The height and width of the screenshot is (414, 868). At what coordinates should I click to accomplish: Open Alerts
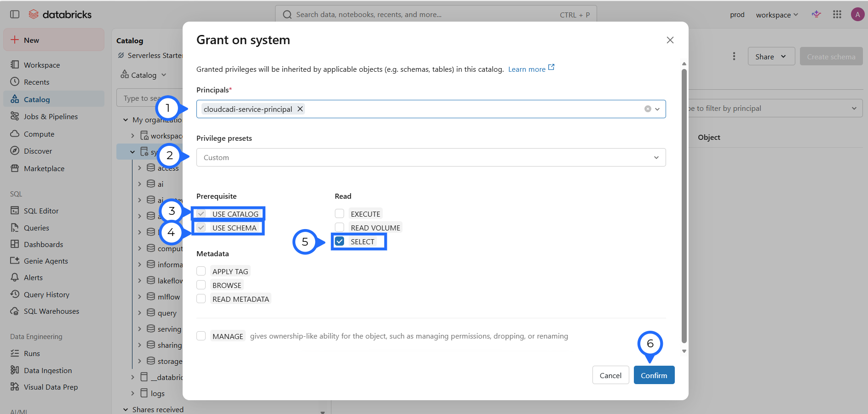pos(54,277)
